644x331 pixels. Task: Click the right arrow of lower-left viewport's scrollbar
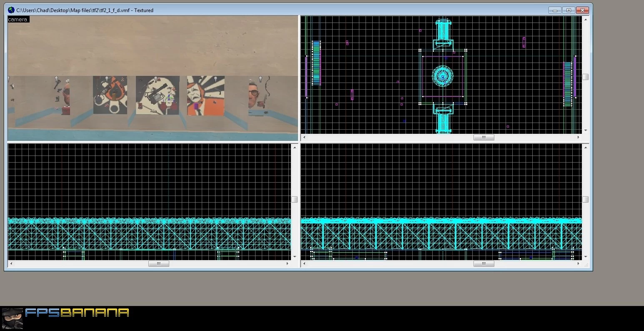click(x=287, y=263)
